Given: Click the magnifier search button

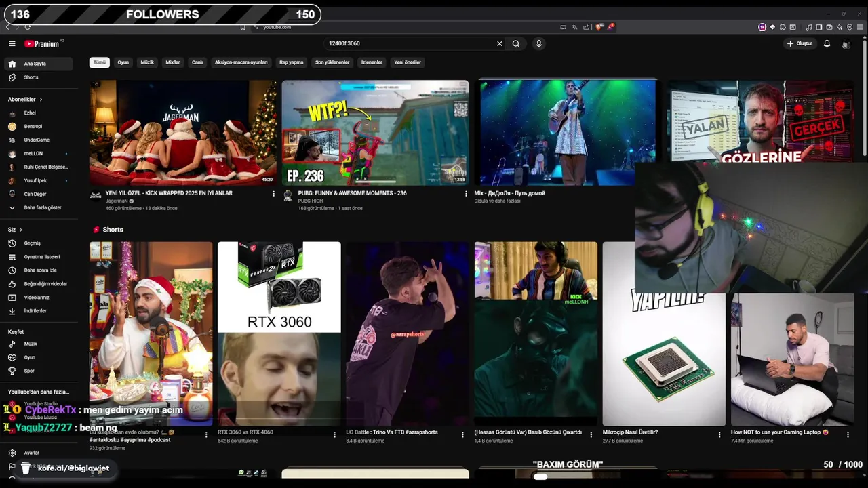Looking at the screenshot, I should click(x=516, y=43).
